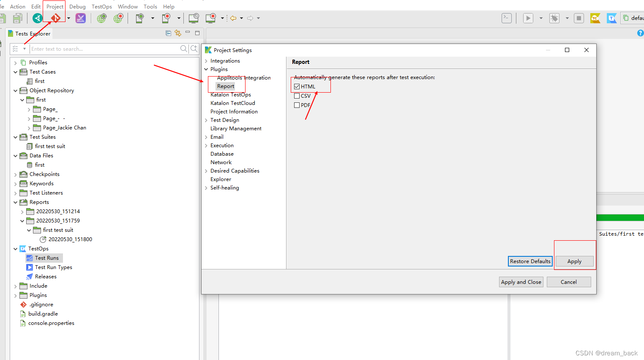This screenshot has width=644, height=360.
Task: Click the Spy Windows monitor icon
Action: tap(194, 18)
